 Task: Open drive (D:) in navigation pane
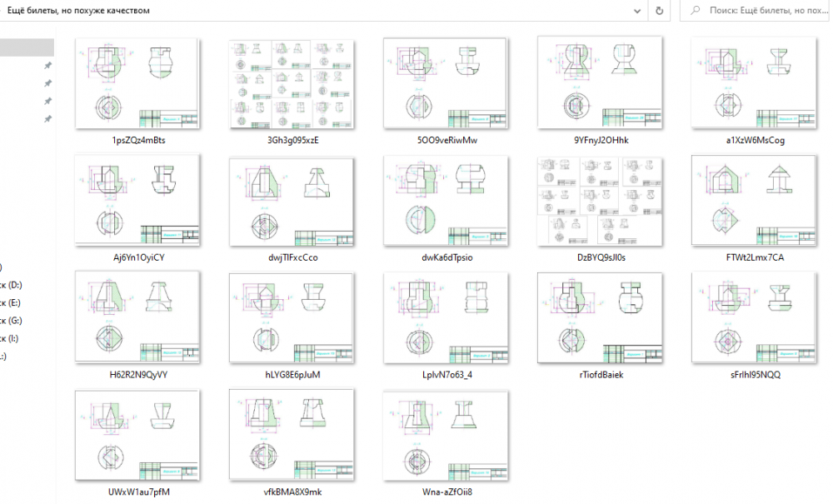tap(11, 285)
